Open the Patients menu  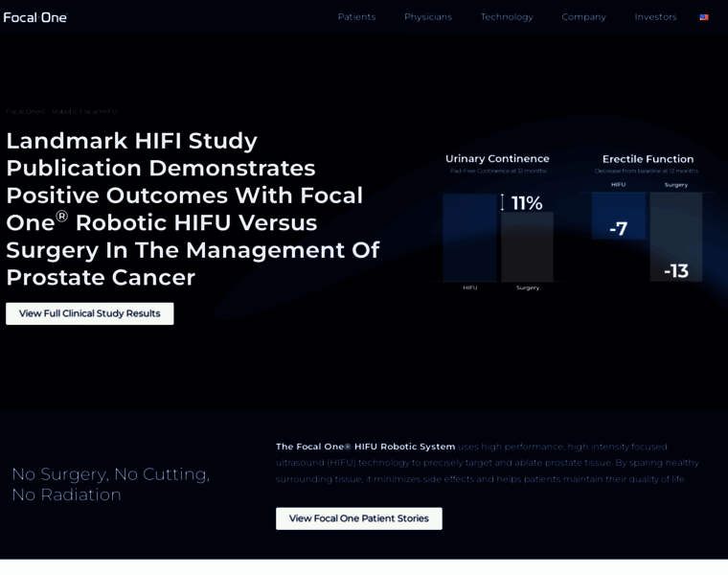point(356,17)
